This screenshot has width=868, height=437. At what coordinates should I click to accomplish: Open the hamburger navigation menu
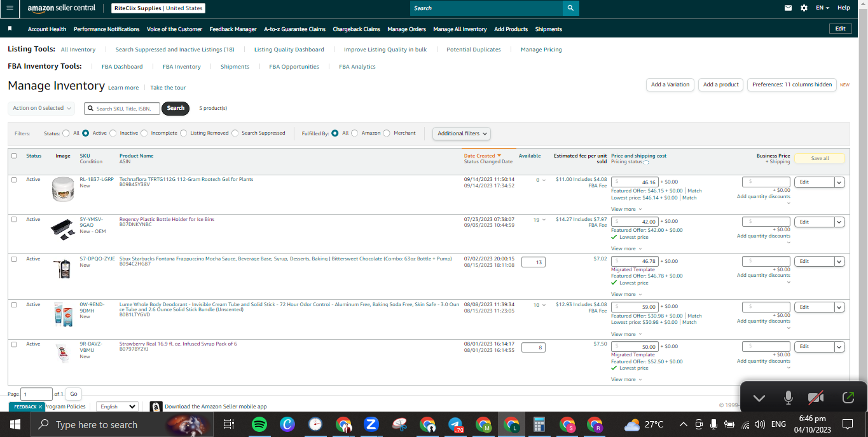pyautogui.click(x=10, y=8)
